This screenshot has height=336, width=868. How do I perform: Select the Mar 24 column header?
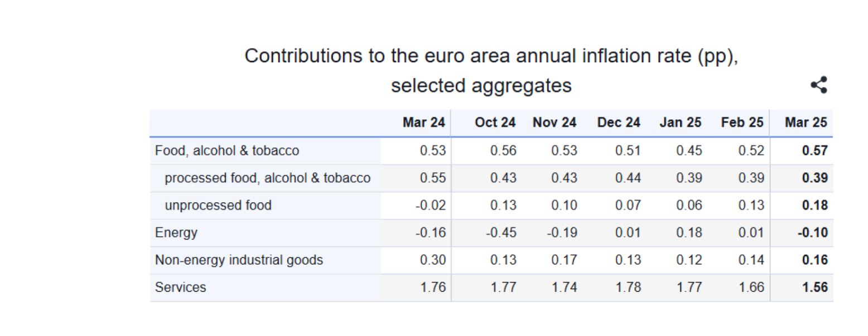[x=423, y=123]
